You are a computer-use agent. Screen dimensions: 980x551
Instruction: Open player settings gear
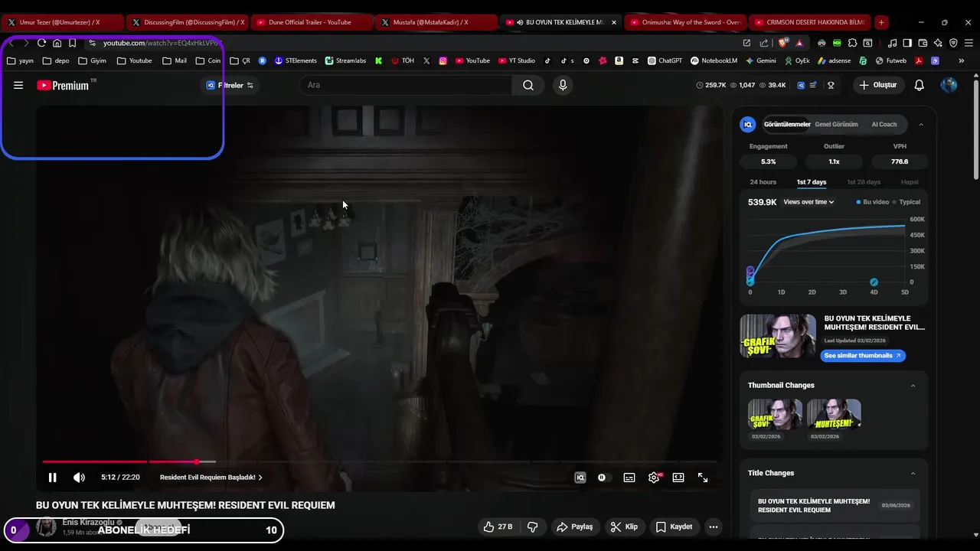pos(654,478)
